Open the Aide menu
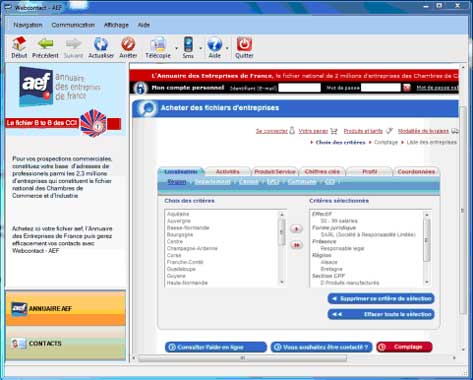The image size is (473, 380). [x=144, y=25]
